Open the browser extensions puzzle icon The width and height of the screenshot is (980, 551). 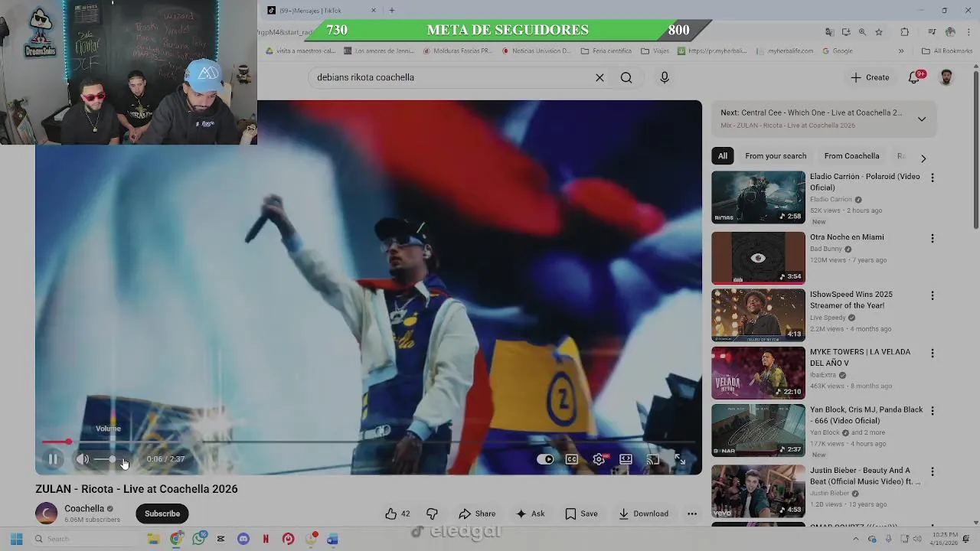[x=905, y=32]
